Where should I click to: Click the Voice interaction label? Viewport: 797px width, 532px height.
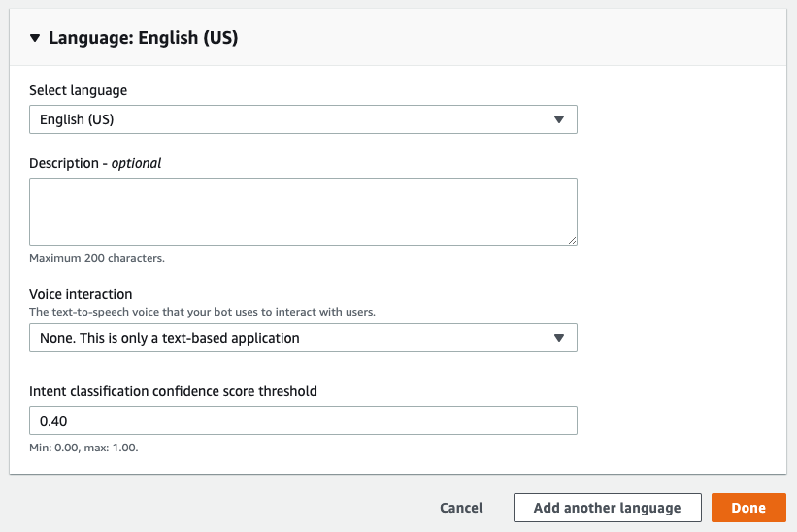pyautogui.click(x=81, y=294)
